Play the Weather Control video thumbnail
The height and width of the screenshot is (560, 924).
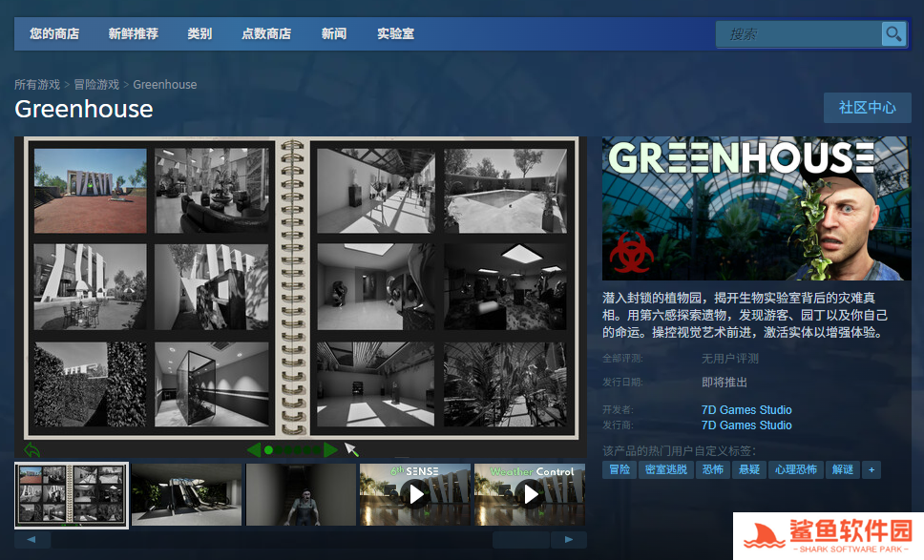click(530, 494)
